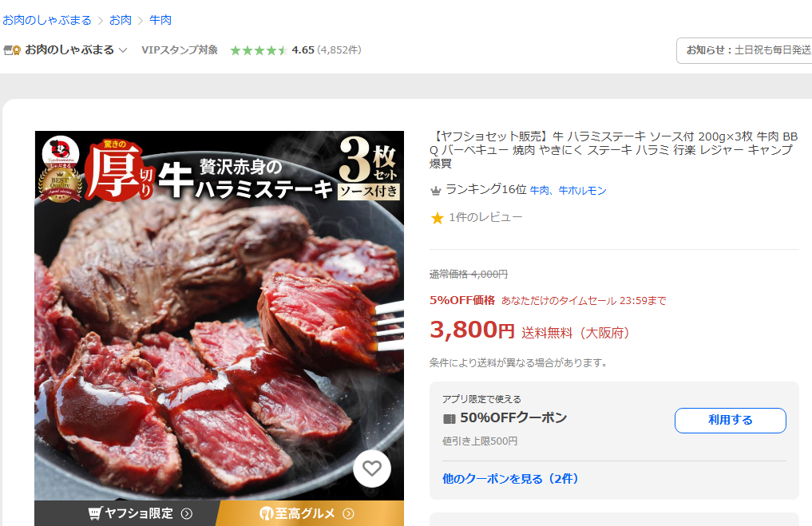Image resolution: width=812 pixels, height=526 pixels.
Task: Click the coupon ticket icon beside 50%OFFクーポン
Action: (x=449, y=419)
